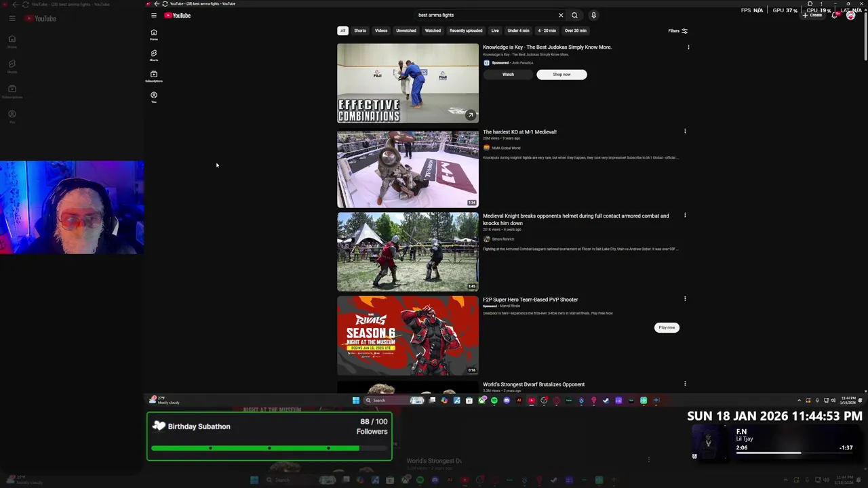Viewport: 868px width, 488px height.
Task: Open Shorts in the YouTube mini sidebar
Action: tap(154, 56)
